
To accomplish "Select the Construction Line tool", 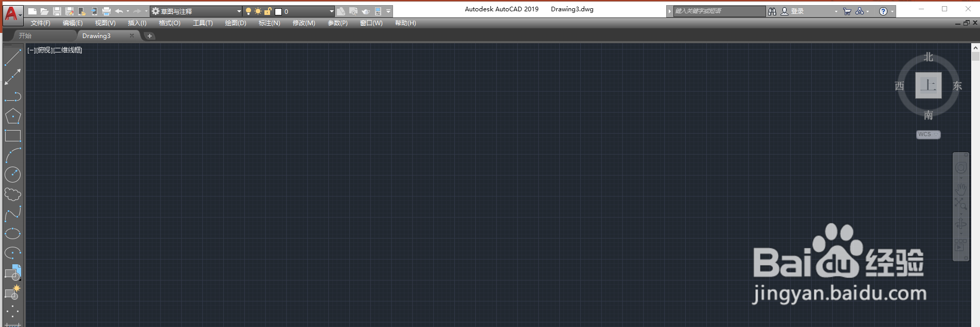I will tap(13, 77).
